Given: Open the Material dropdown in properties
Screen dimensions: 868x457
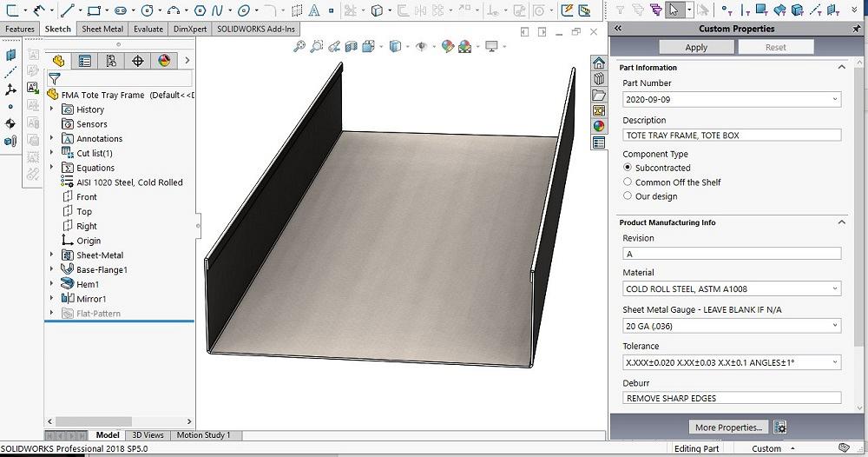Looking at the screenshot, I should [835, 288].
